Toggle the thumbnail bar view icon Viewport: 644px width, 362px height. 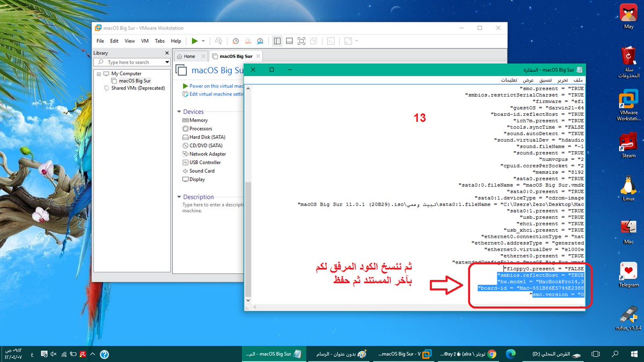coord(289,41)
